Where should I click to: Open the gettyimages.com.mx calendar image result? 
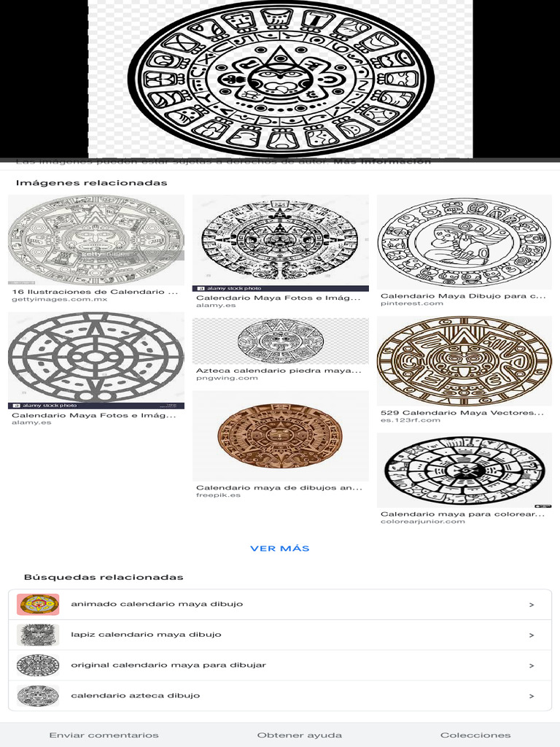click(96, 239)
